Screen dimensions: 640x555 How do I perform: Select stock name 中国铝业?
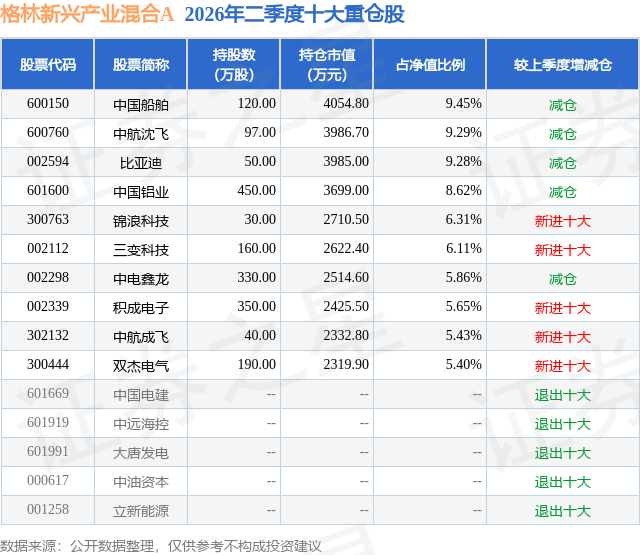pyautogui.click(x=141, y=192)
